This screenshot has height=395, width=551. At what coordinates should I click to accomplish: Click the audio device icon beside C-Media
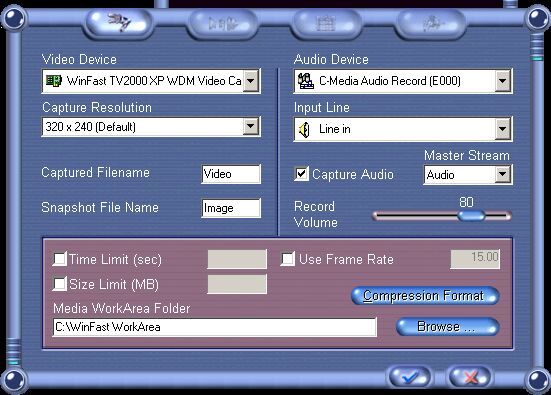(x=305, y=81)
